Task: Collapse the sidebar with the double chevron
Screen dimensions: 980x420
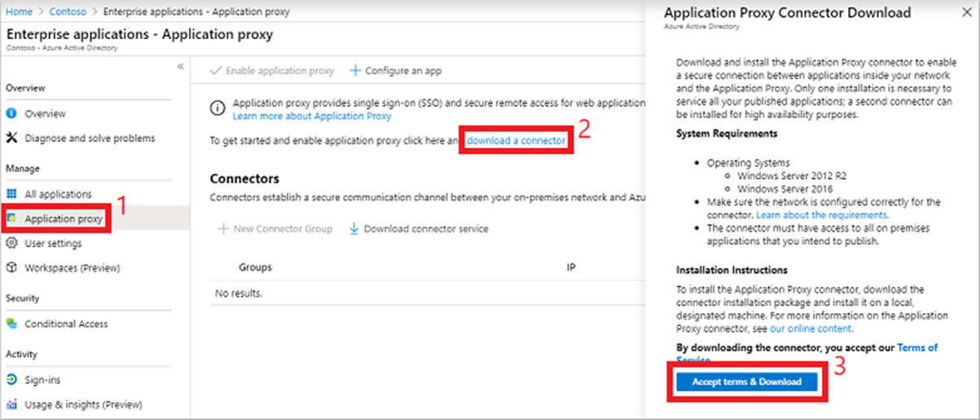Action: [181, 66]
